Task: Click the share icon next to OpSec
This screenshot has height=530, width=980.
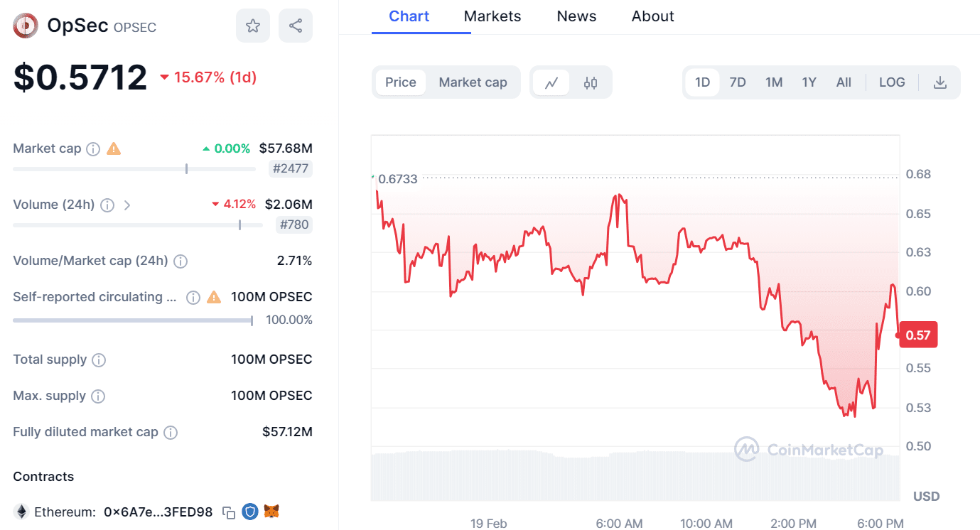Action: coord(296,26)
